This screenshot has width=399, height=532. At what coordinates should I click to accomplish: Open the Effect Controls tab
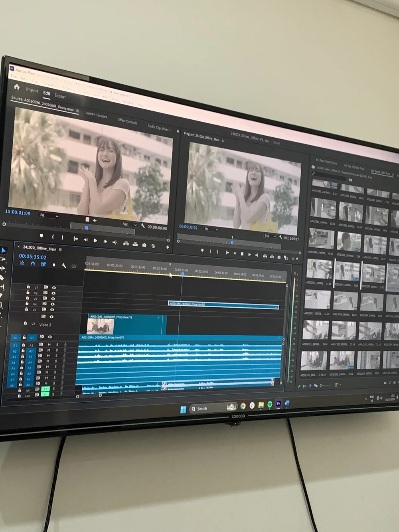click(127, 121)
